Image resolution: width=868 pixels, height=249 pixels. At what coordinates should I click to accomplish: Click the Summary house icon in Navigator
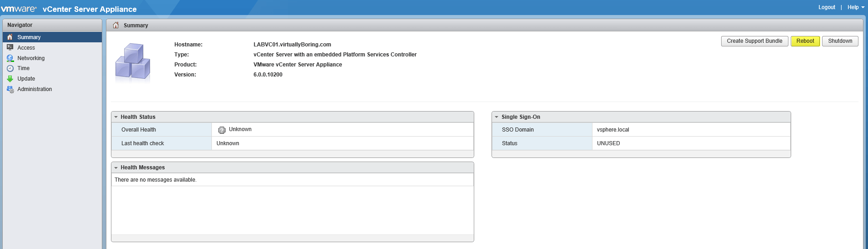(10, 37)
